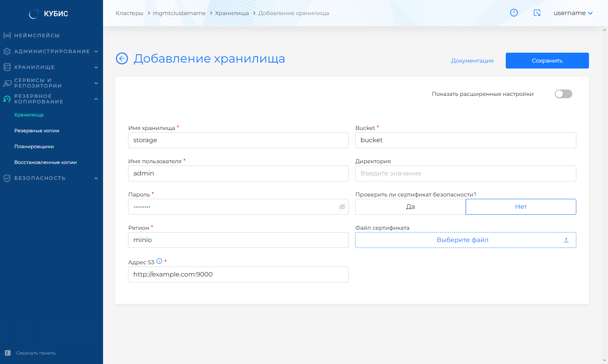Open the username dropdown menu
The width and height of the screenshot is (608, 364).
click(573, 13)
